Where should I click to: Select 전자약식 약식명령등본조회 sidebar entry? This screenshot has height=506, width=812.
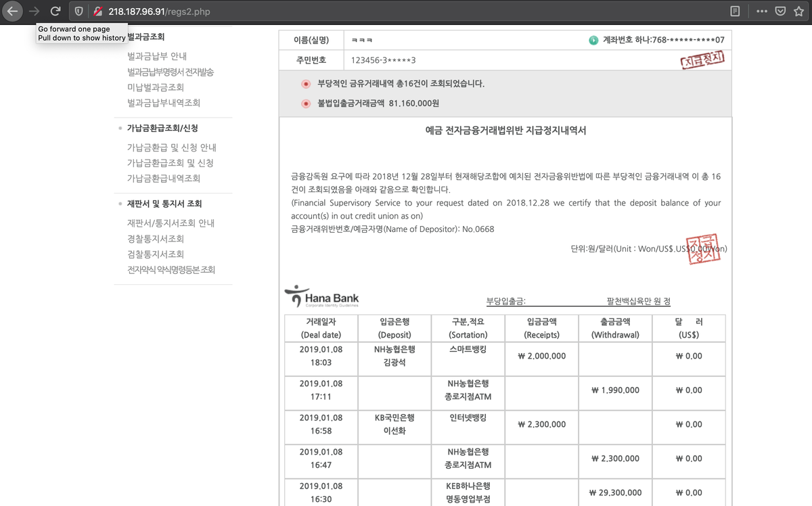[x=171, y=269]
